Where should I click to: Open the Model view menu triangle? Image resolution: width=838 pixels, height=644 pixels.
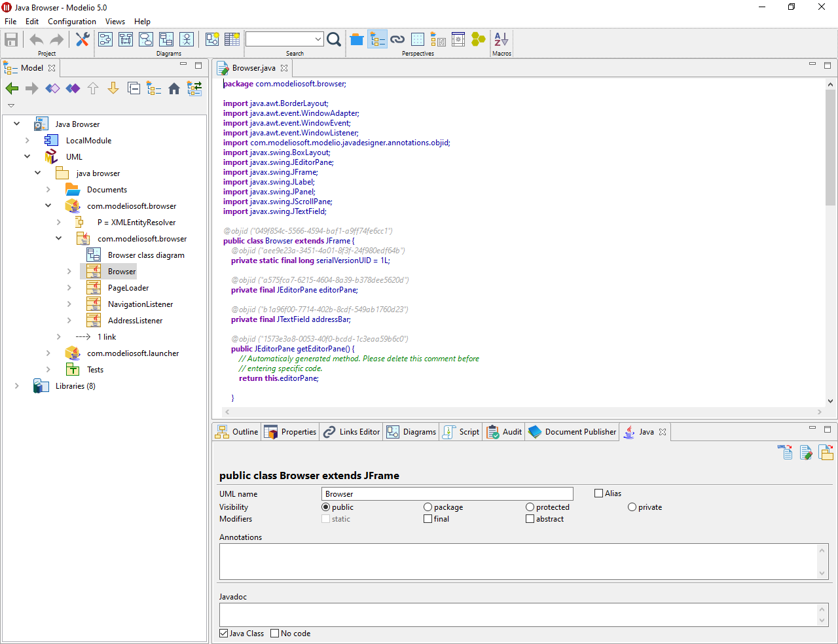[11, 105]
